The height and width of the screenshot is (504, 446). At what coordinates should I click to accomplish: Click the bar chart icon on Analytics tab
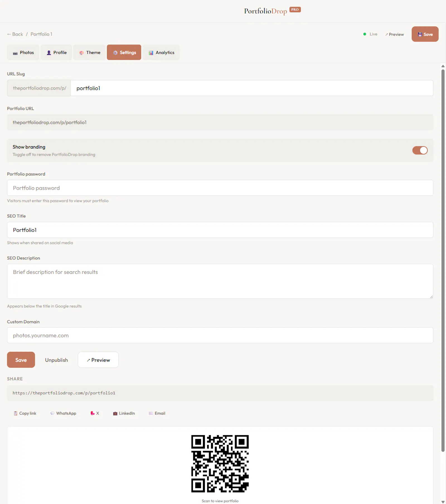point(151,53)
